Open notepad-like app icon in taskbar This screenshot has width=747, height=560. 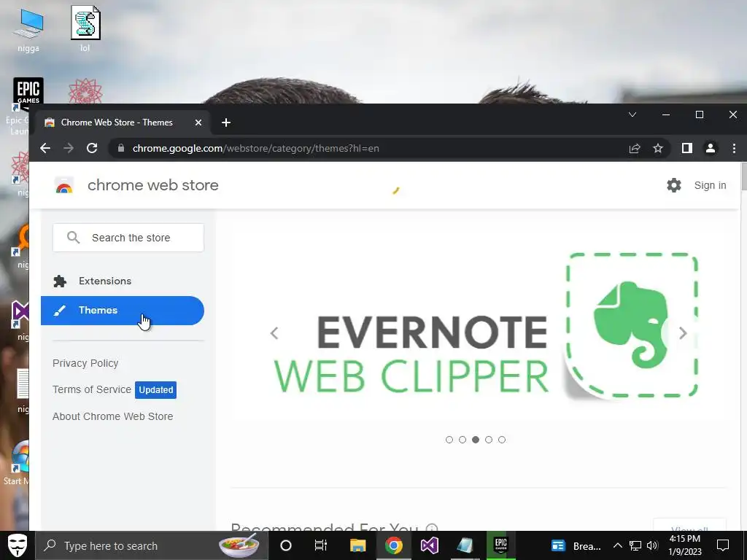click(465, 545)
